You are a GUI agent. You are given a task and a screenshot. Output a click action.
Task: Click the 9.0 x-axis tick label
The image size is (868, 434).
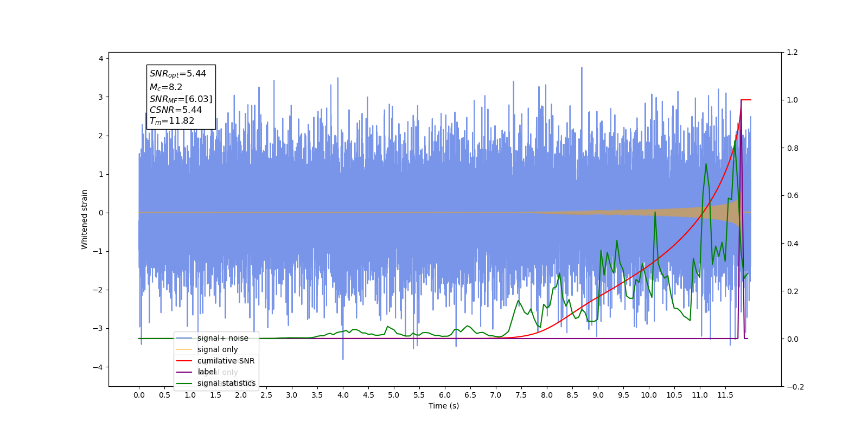(x=598, y=395)
